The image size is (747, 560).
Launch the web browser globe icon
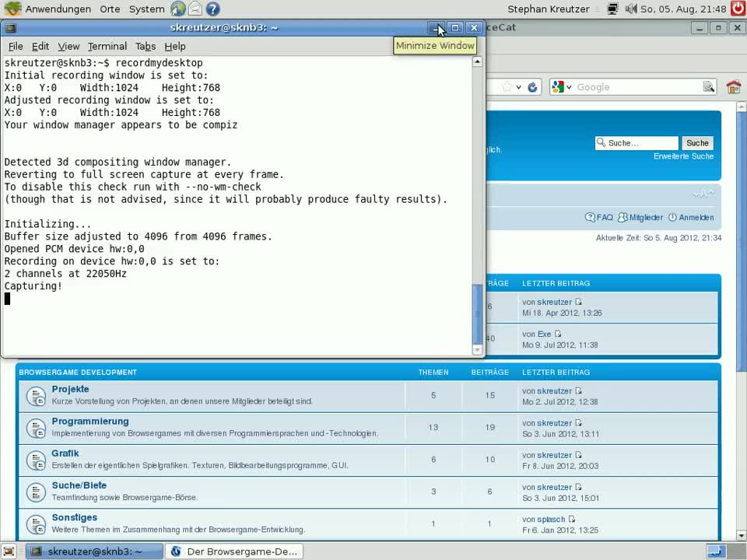pos(177,9)
